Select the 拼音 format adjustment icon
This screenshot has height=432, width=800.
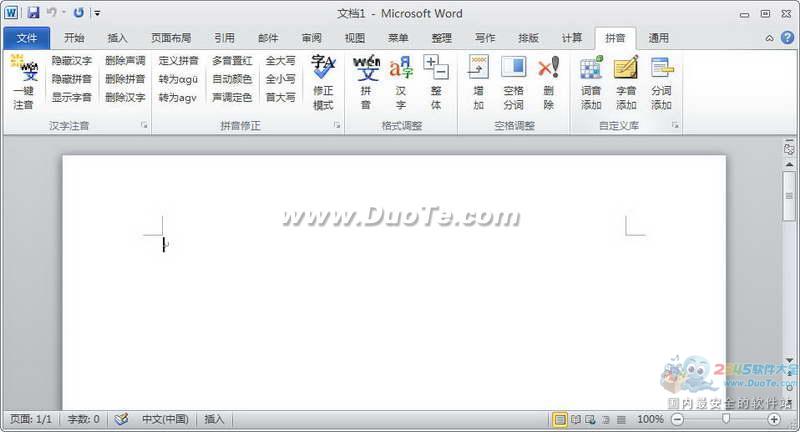(x=366, y=80)
